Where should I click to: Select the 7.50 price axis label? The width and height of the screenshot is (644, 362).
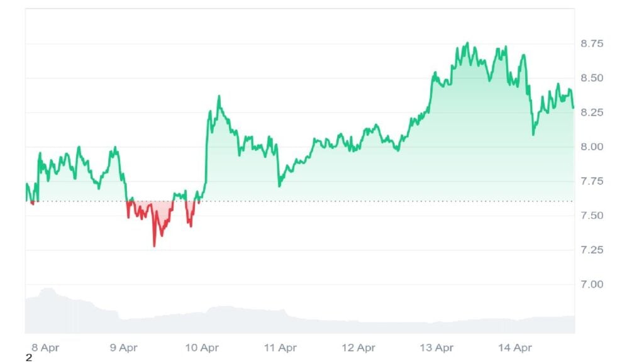[x=592, y=216]
